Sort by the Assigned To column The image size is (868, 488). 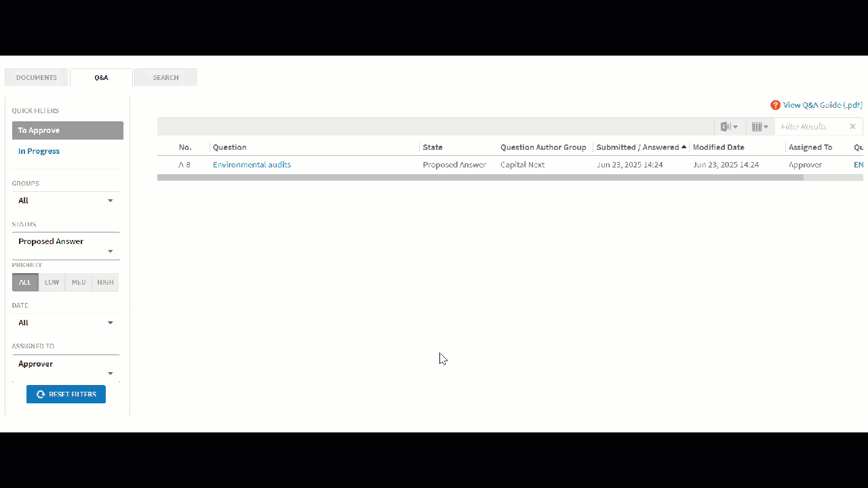810,147
